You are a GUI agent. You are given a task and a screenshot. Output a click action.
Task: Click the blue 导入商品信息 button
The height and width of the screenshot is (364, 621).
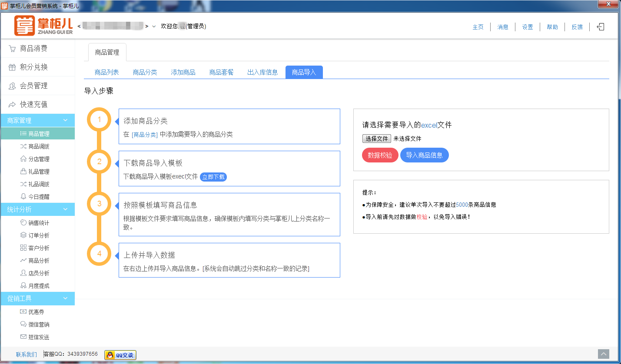coord(425,155)
